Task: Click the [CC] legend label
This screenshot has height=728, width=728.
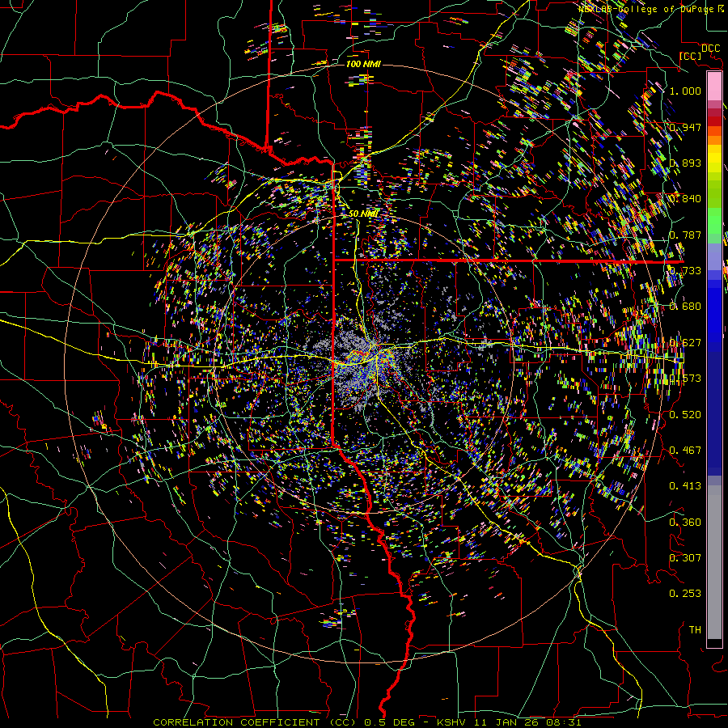Action: coord(691,56)
